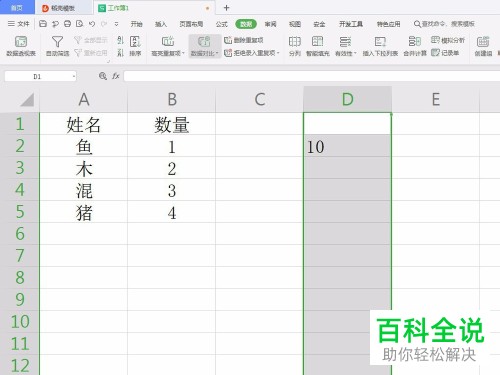
Task: Switch to the 页面布局 page layout tab
Action: [x=191, y=24]
